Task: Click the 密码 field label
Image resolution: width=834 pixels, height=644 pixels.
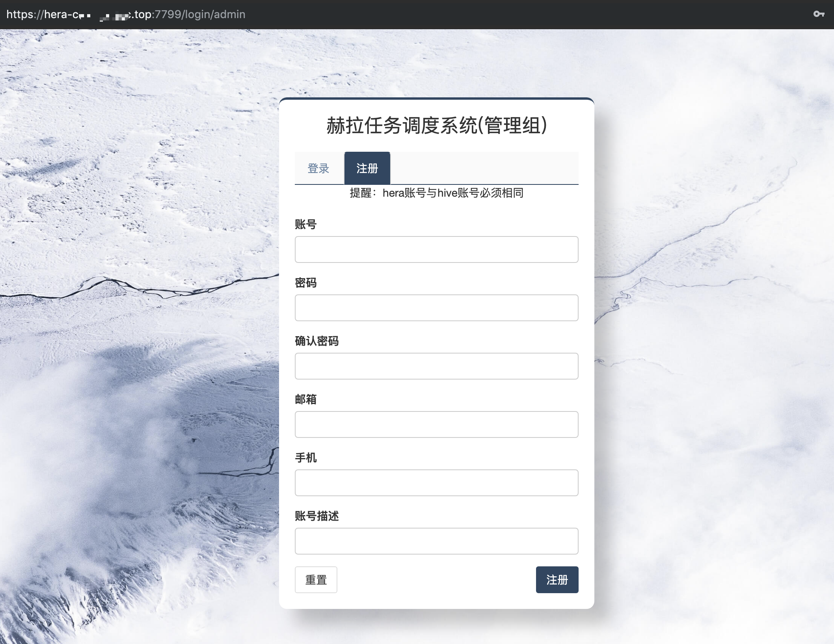Action: 305,283
